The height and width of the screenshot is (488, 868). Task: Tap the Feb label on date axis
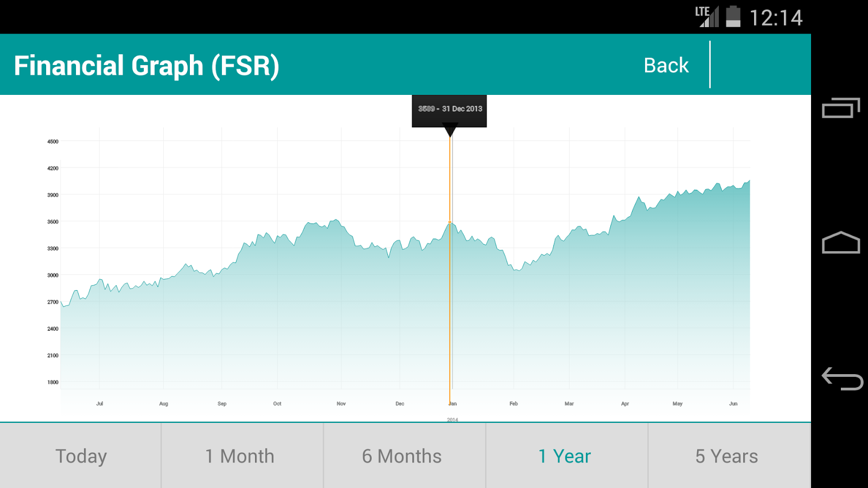[x=513, y=403]
